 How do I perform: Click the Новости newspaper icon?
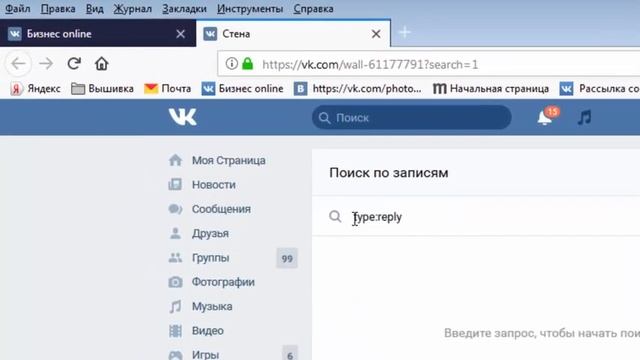tap(175, 184)
